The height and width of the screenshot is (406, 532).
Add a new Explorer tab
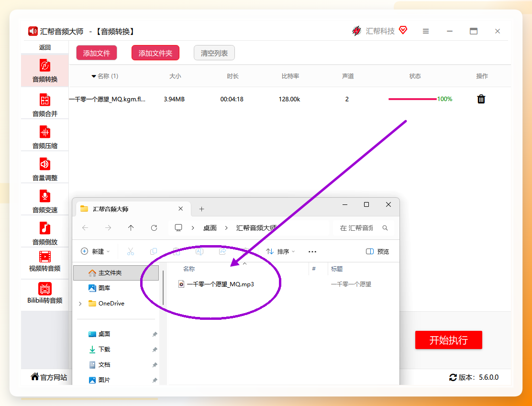point(201,209)
